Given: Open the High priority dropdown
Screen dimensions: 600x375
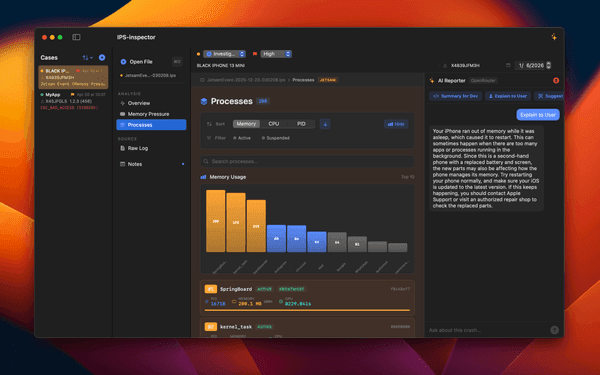Looking at the screenshot, I should tap(276, 54).
